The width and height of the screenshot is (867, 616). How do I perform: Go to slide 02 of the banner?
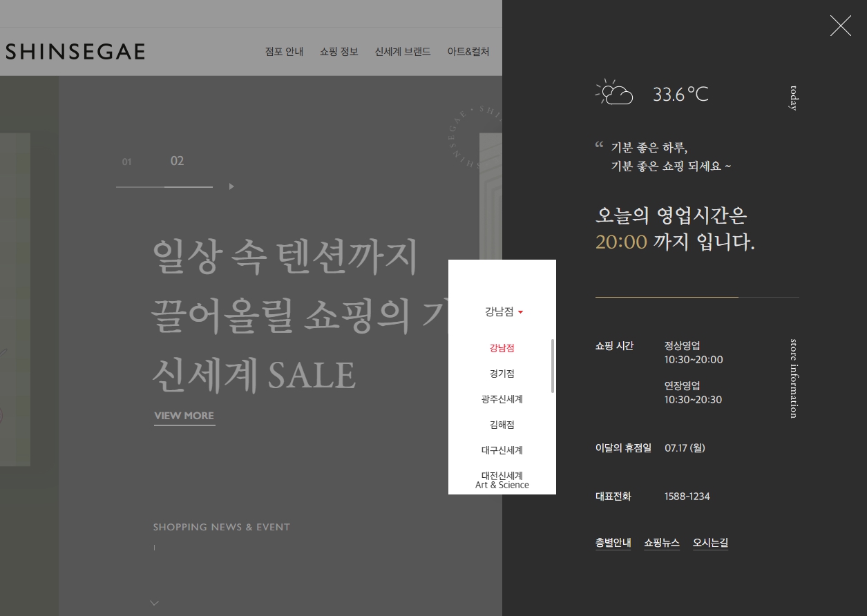[177, 161]
